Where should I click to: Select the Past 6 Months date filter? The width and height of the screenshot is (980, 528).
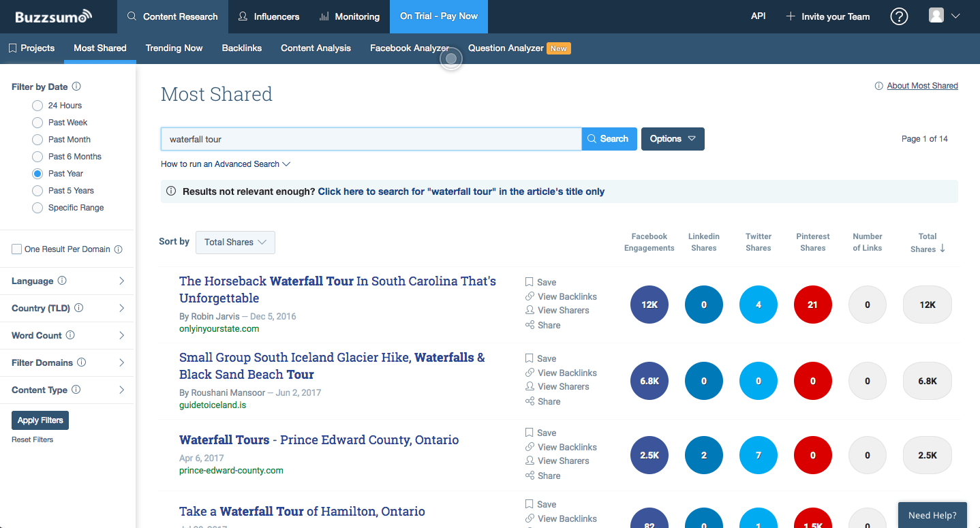[x=37, y=157]
